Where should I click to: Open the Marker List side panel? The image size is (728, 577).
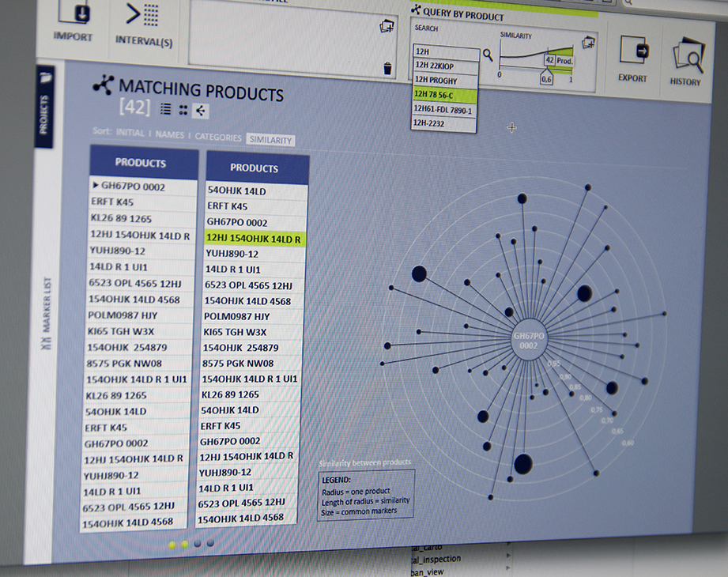(x=47, y=313)
